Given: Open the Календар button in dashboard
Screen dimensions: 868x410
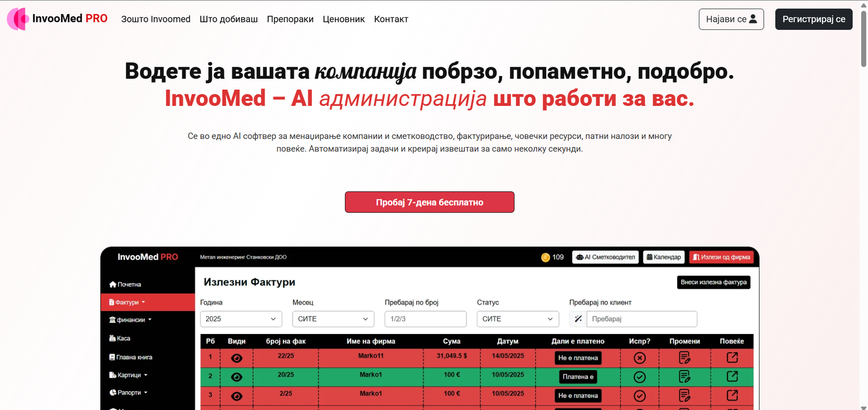Looking at the screenshot, I should pyautogui.click(x=664, y=257).
